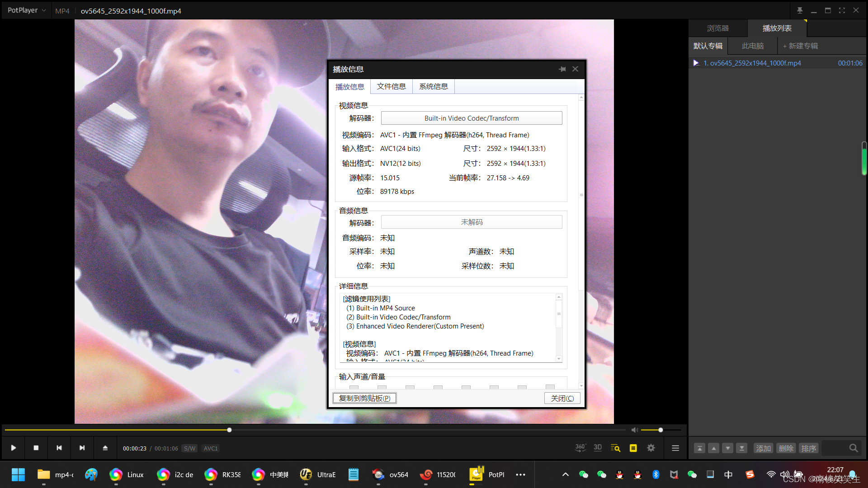Screen dimensions: 868x488
Task: Click the 关闭(C) button
Action: [562, 398]
